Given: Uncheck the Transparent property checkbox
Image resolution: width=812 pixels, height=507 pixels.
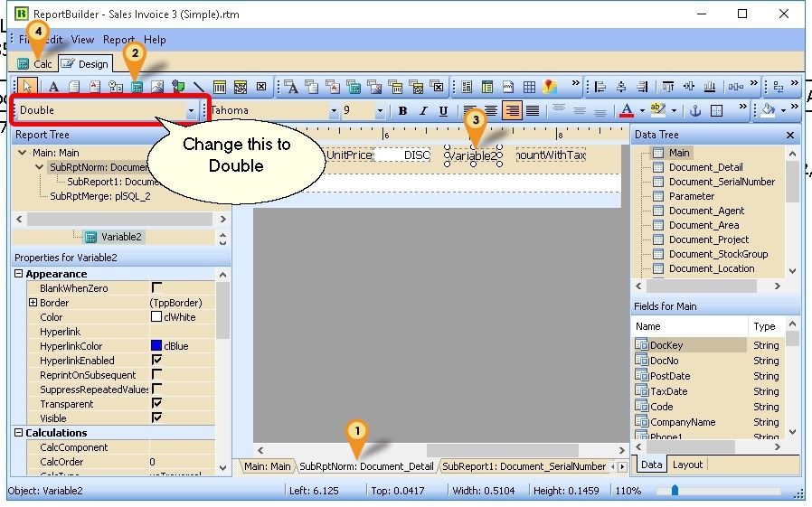Looking at the screenshot, I should pos(156,404).
